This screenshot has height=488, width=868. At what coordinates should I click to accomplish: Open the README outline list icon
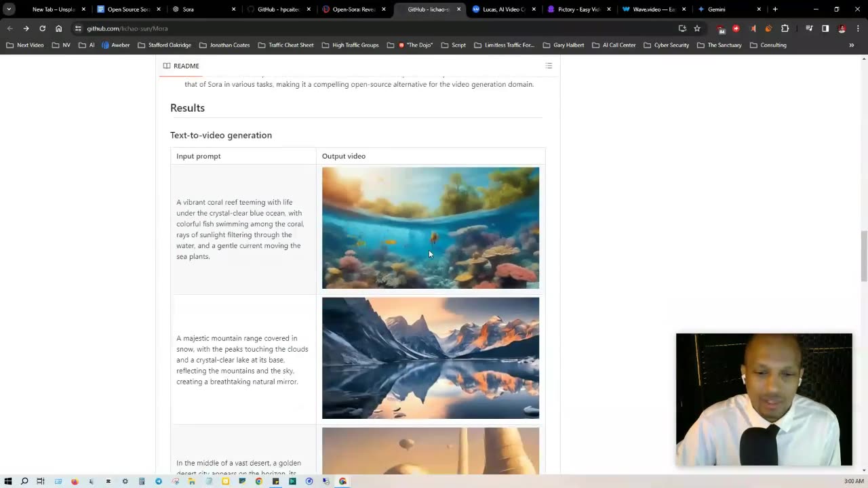549,66
